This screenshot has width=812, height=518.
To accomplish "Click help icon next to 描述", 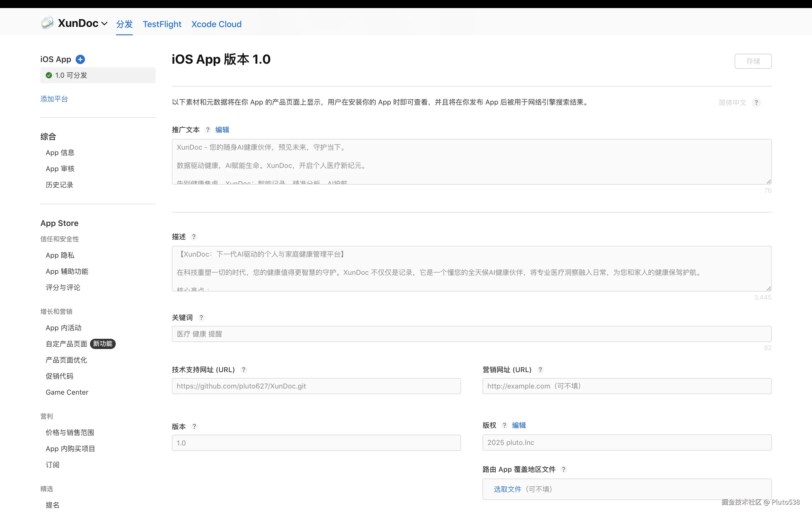I will point(194,236).
